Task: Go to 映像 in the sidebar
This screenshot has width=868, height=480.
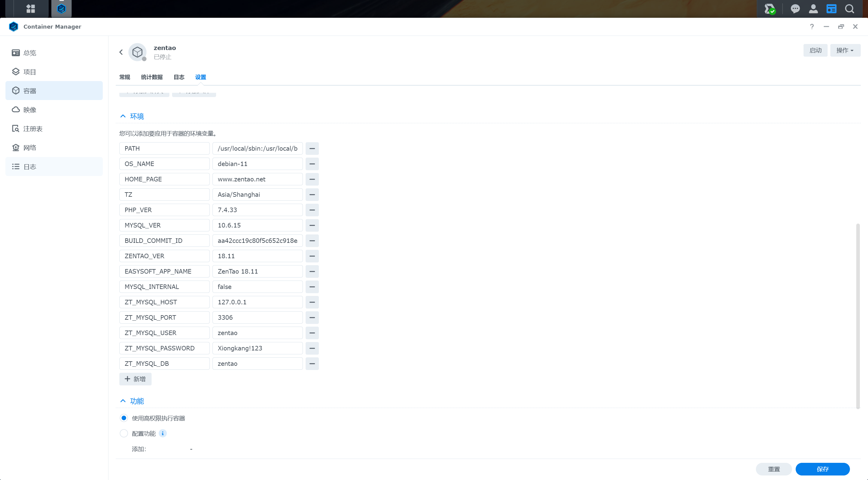Action: (30, 110)
